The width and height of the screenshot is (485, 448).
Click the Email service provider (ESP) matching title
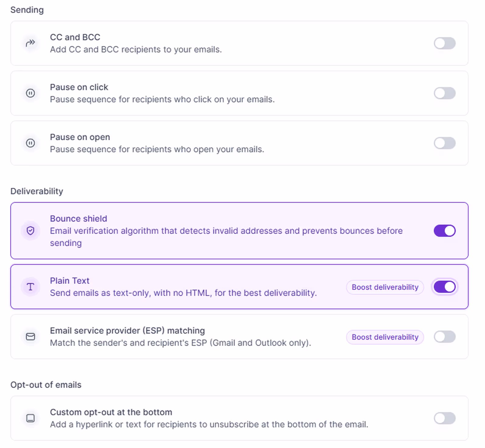point(127,331)
